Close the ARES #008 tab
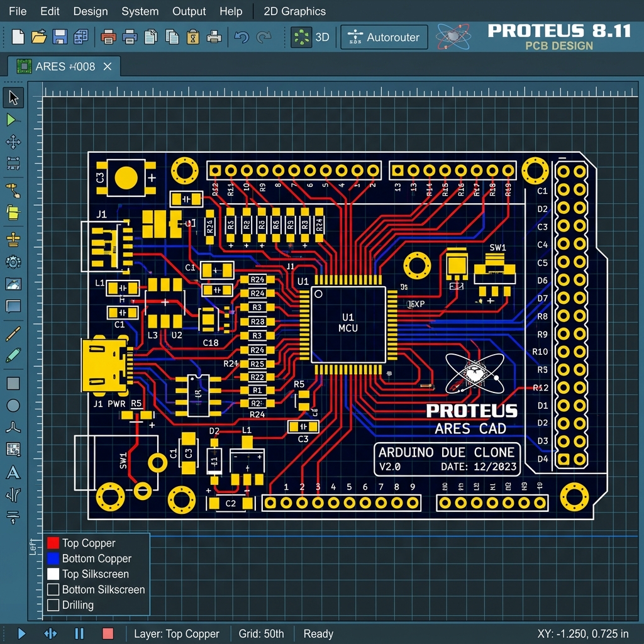 (107, 67)
